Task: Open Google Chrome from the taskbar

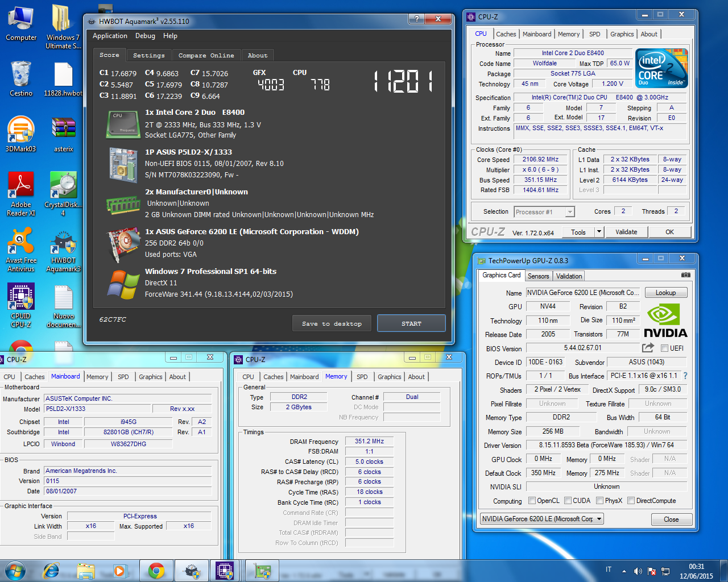Action: click(156, 571)
